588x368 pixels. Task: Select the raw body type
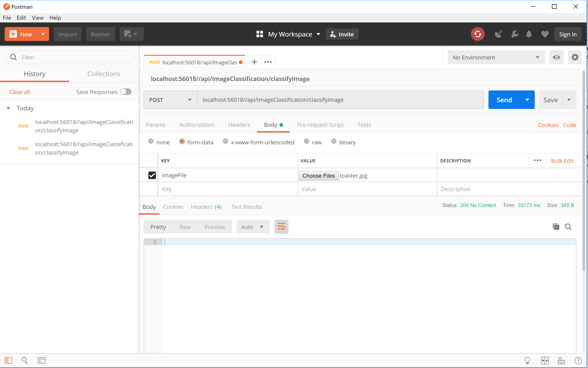[x=307, y=141]
